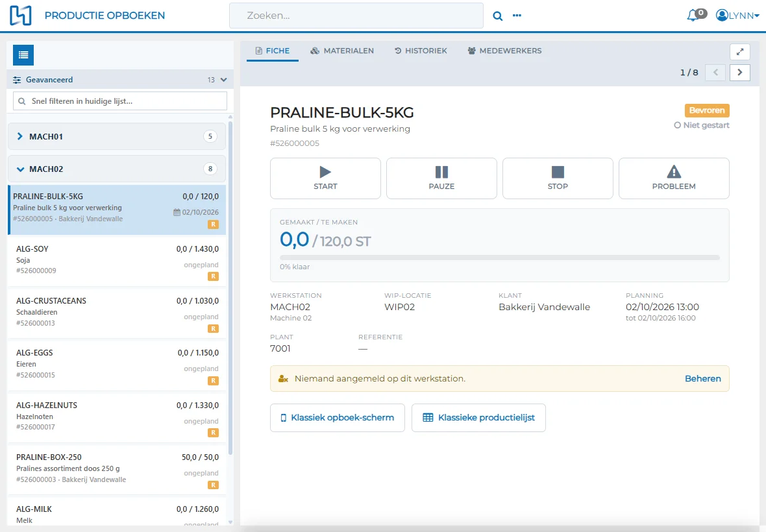The height and width of the screenshot is (532, 766).
Task: Go to the next record arrow
Action: point(739,72)
